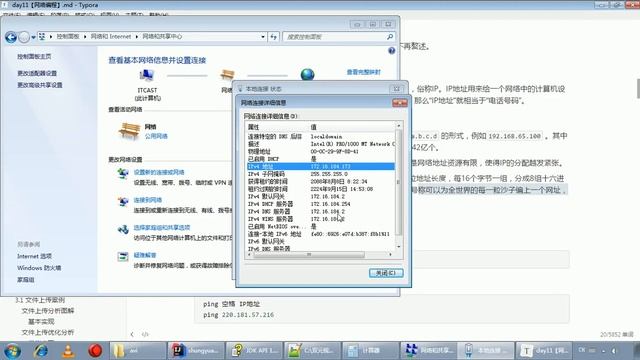640x360 pixels.
Task: Select the IPv4 默认网关 row
Action: (x=321, y=196)
